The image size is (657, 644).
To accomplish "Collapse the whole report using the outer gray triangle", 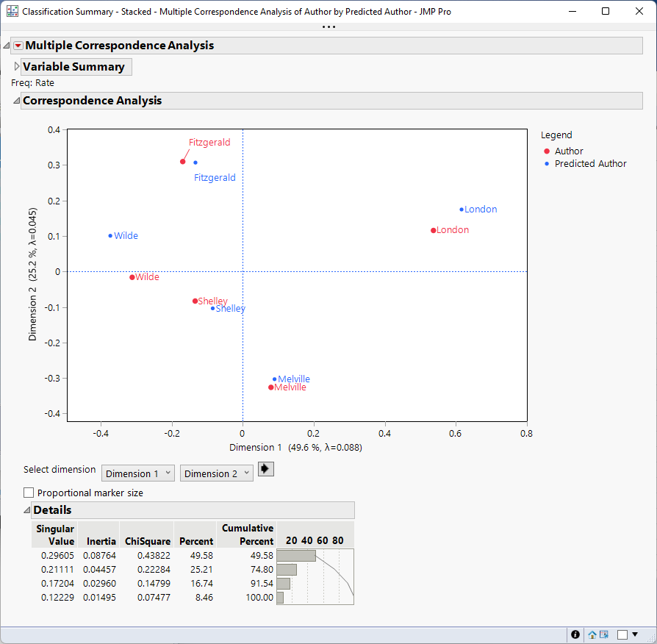I will [x=6, y=45].
